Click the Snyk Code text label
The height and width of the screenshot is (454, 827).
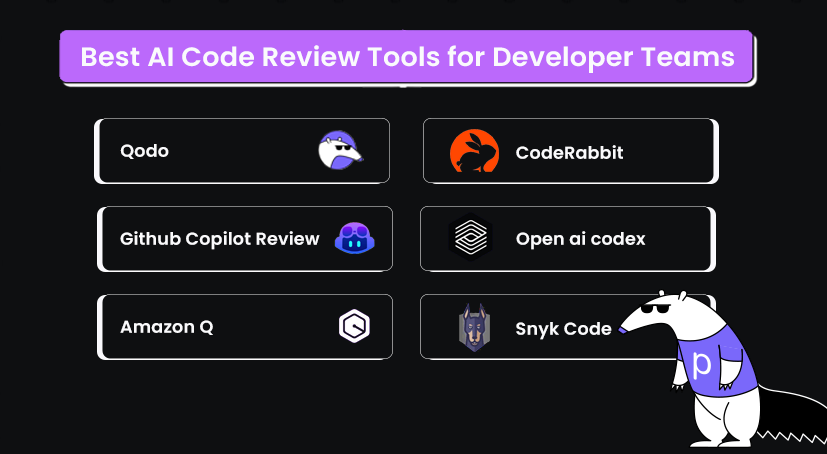[563, 329]
